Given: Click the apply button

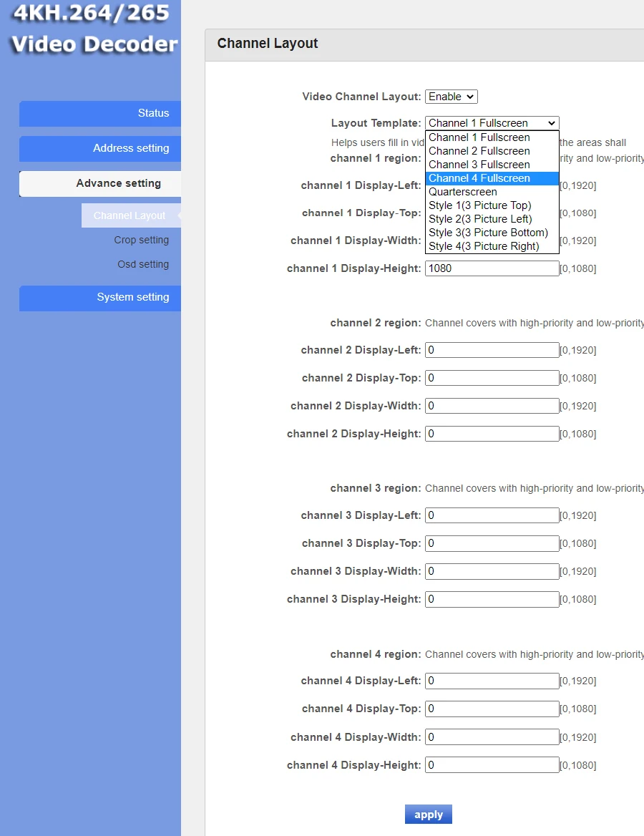Looking at the screenshot, I should coord(428,814).
